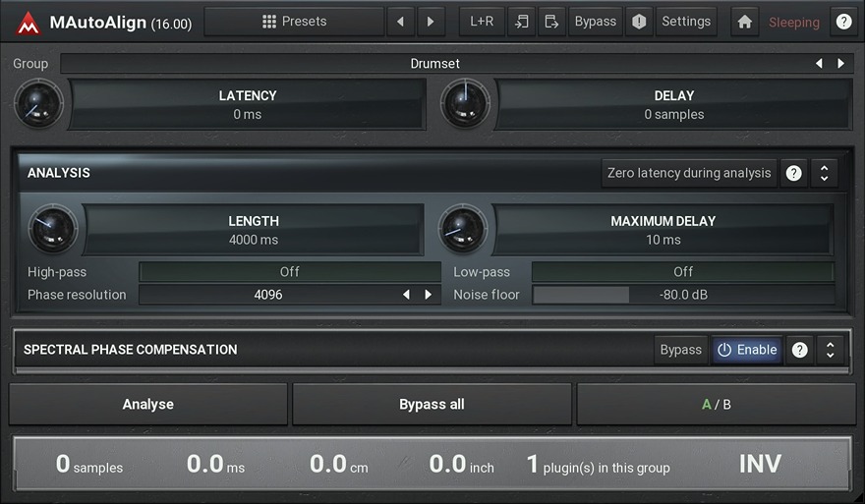The height and width of the screenshot is (504, 865).
Task: Select the next Group with right arrow
Action: coord(840,64)
